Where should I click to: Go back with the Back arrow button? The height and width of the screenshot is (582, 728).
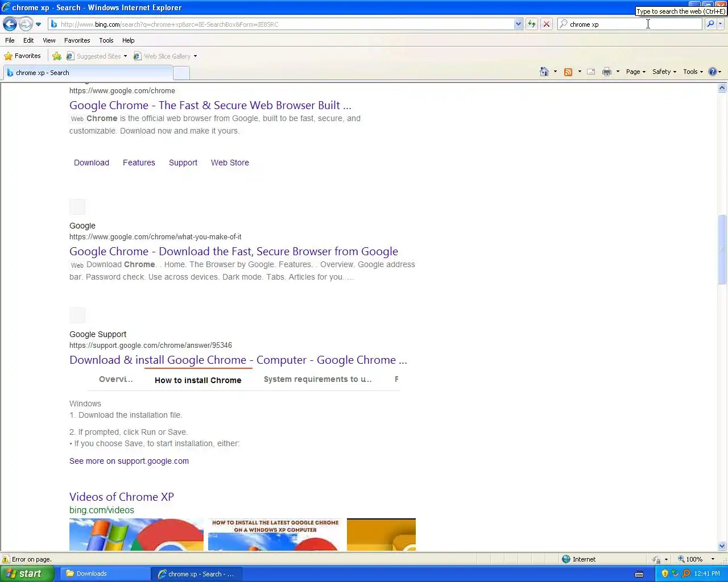point(10,24)
